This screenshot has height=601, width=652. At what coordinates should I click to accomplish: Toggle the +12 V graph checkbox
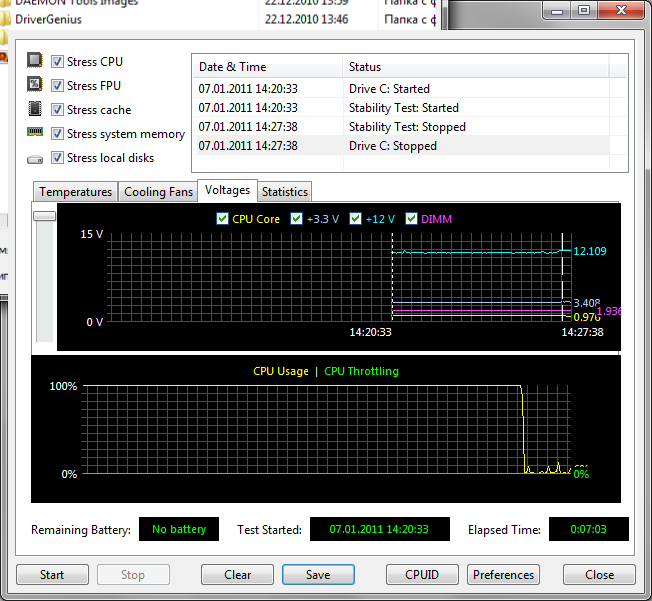pos(356,219)
